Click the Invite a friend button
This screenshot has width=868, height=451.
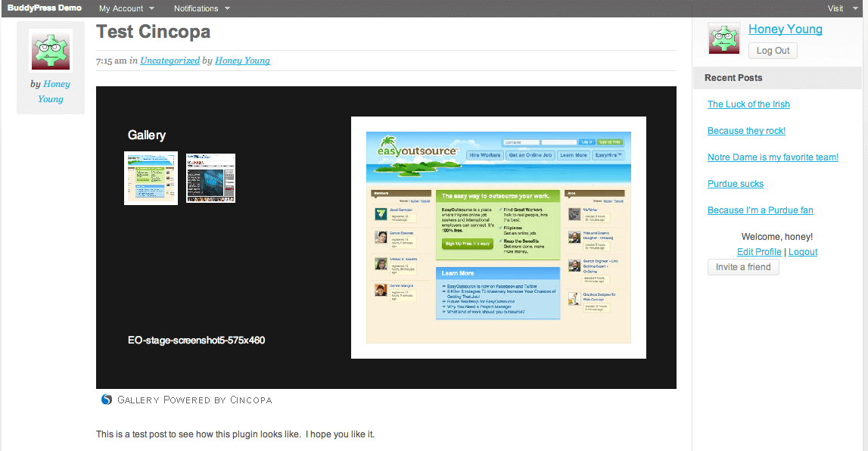coord(743,267)
